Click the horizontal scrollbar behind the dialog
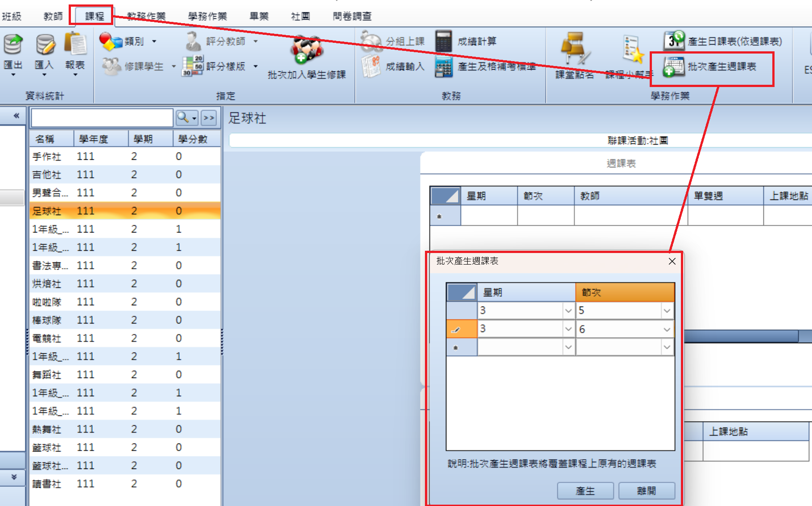The height and width of the screenshot is (506, 812). coord(741,336)
